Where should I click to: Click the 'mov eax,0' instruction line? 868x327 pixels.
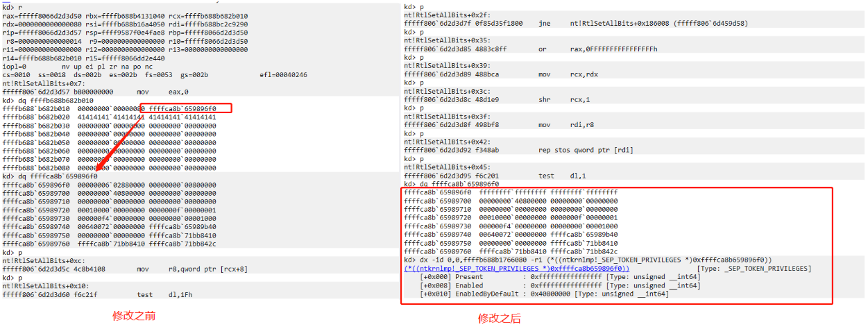[96, 92]
